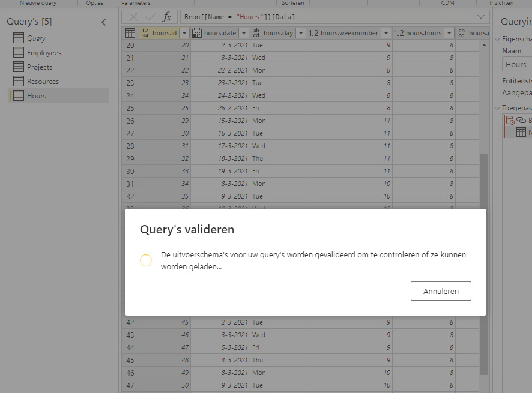Click the Fri cell in row 25

(x=279, y=108)
